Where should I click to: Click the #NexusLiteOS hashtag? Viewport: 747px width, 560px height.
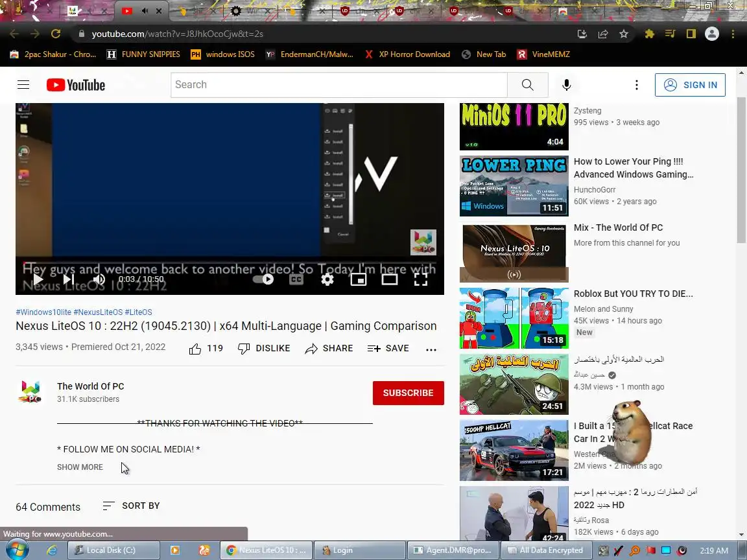pyautogui.click(x=98, y=312)
